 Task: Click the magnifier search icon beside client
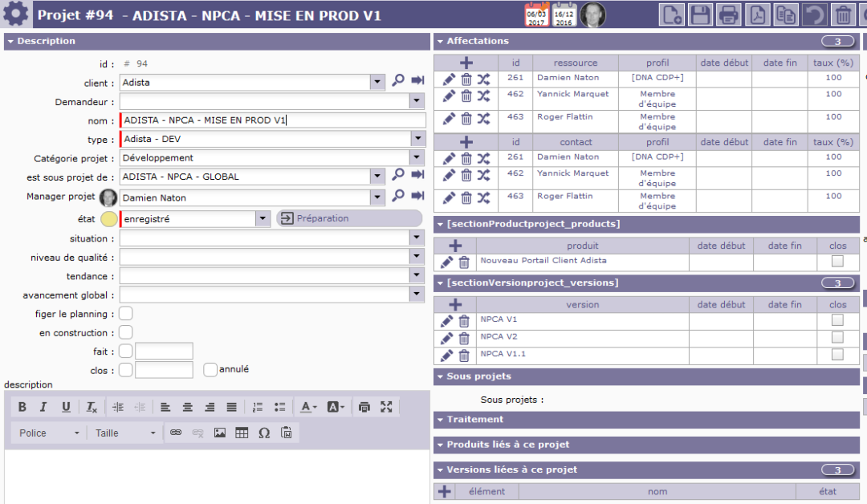tap(398, 81)
